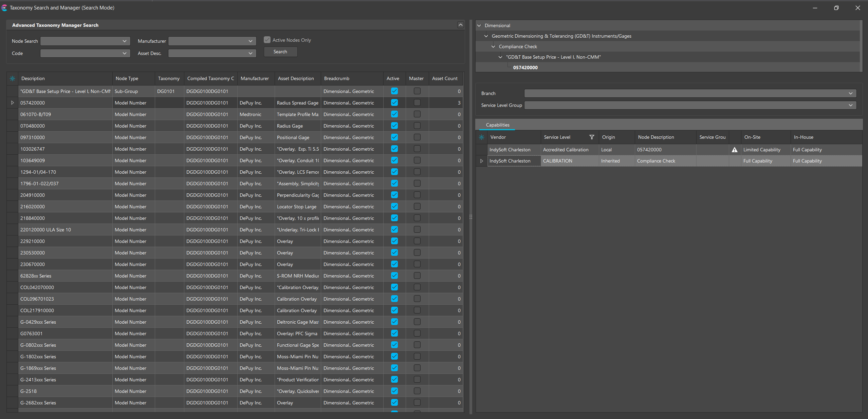
Task: Sort by Asset Count column header
Action: (444, 78)
